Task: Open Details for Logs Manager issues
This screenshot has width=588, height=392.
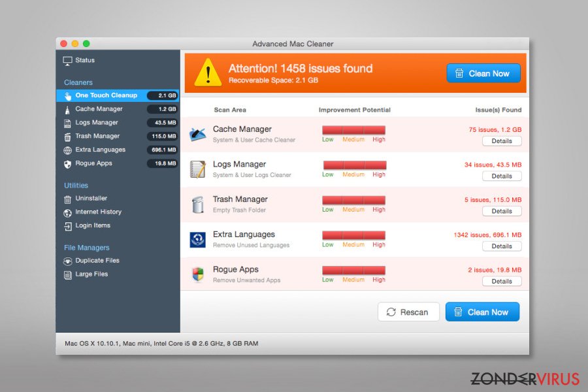Action: pos(502,176)
